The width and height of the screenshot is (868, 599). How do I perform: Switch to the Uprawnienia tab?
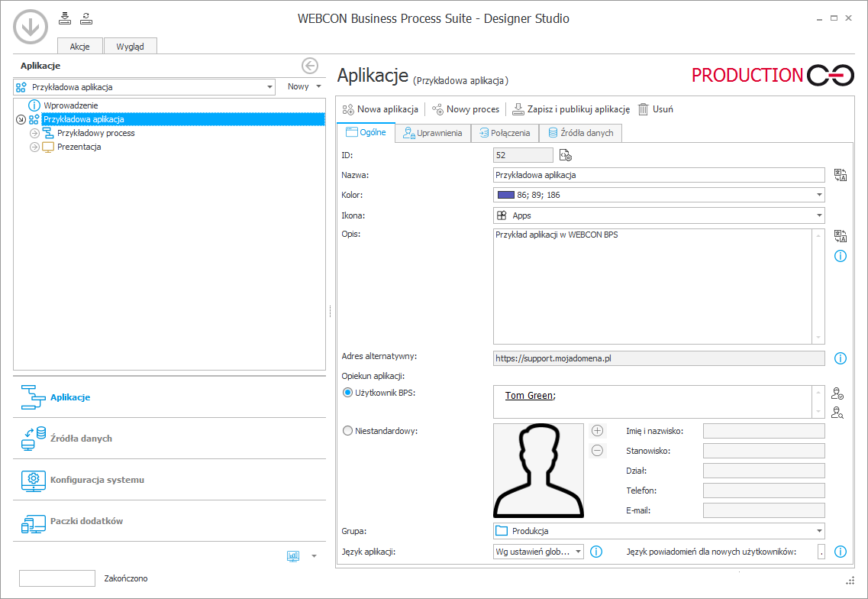coord(433,133)
